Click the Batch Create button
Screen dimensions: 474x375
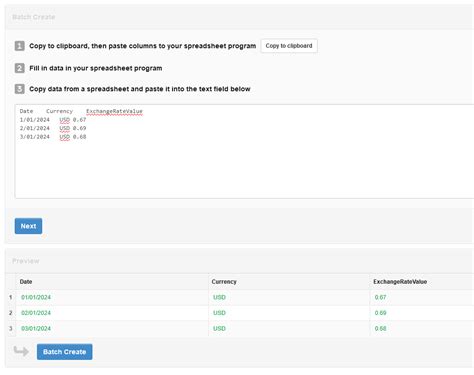coord(64,352)
